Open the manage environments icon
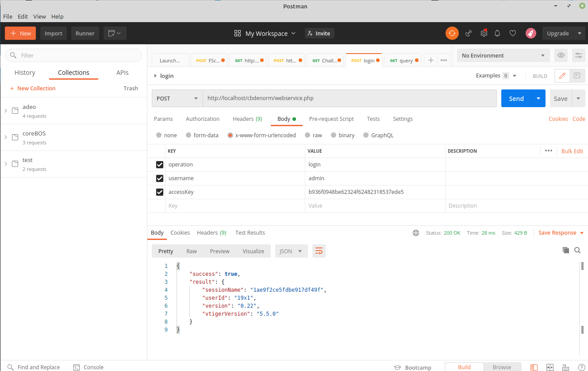 click(578, 55)
